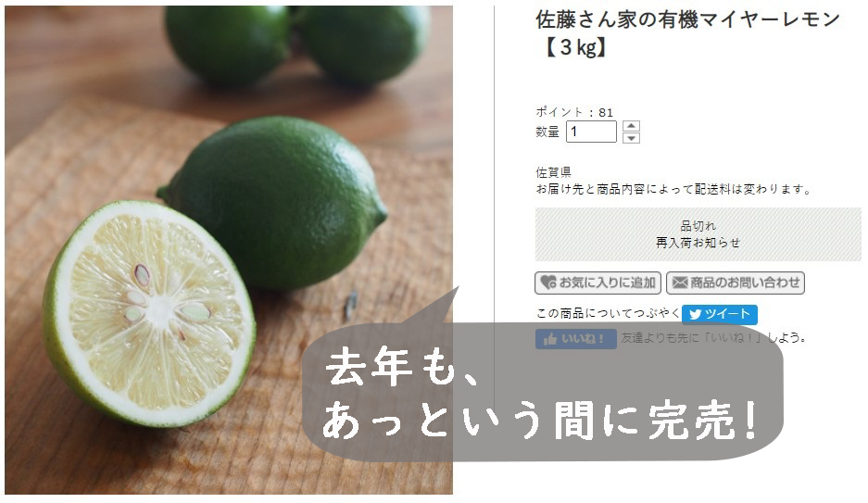The height and width of the screenshot is (503, 868).
Task: Click the 佐賀県 origin text
Action: (553, 172)
